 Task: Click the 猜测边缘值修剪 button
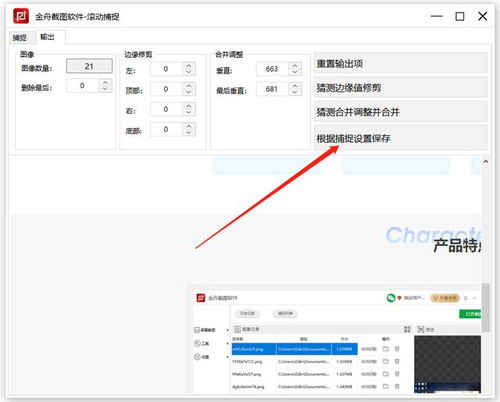coord(401,88)
